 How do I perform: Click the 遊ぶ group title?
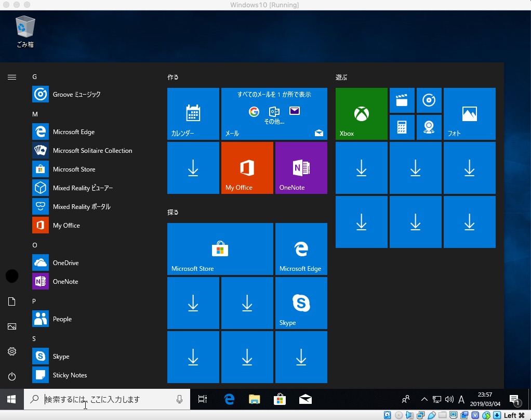341,77
